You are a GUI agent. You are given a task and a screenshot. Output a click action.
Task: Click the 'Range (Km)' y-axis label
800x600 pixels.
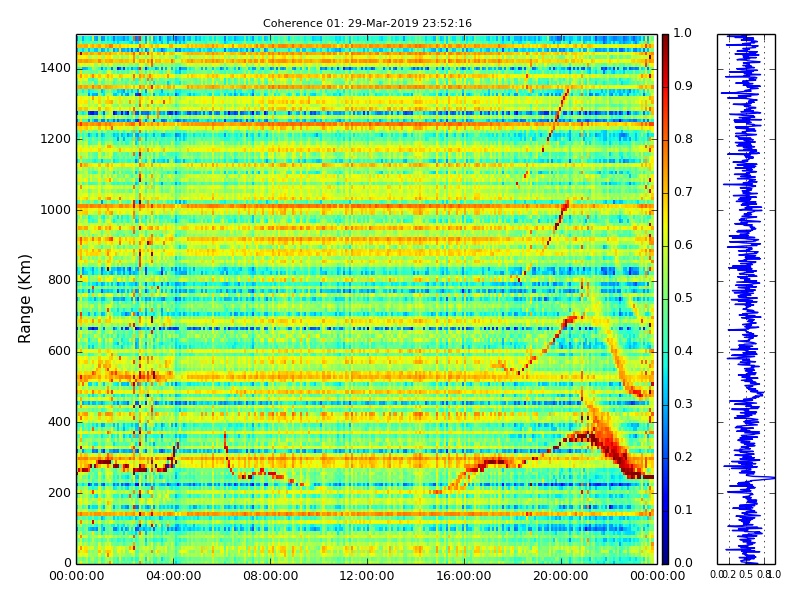point(24,299)
